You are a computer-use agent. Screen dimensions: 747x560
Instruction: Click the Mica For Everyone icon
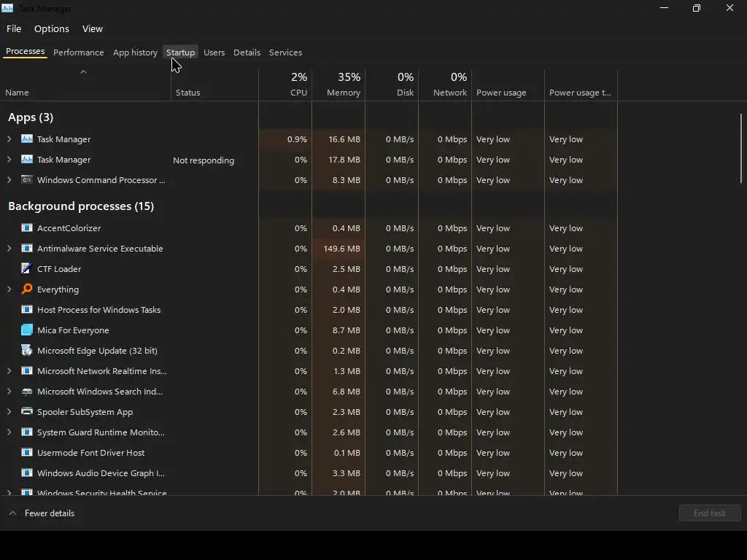pyautogui.click(x=27, y=330)
